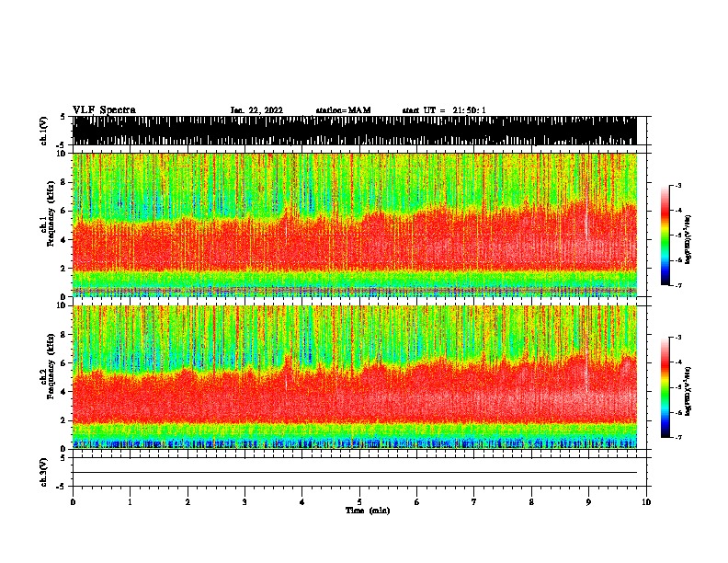Viewport: 728px width, 563px height.
Task: Click time axis tick label "3"
Action: coord(245,502)
